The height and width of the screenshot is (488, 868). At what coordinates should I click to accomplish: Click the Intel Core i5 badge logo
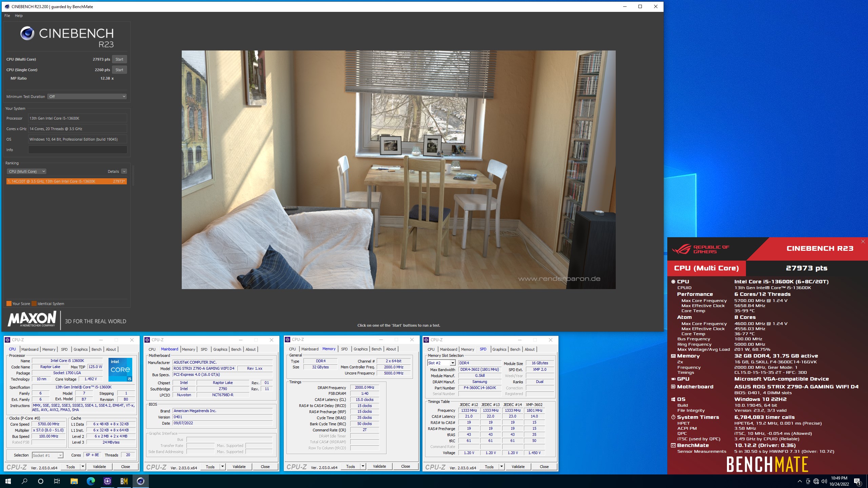(120, 369)
